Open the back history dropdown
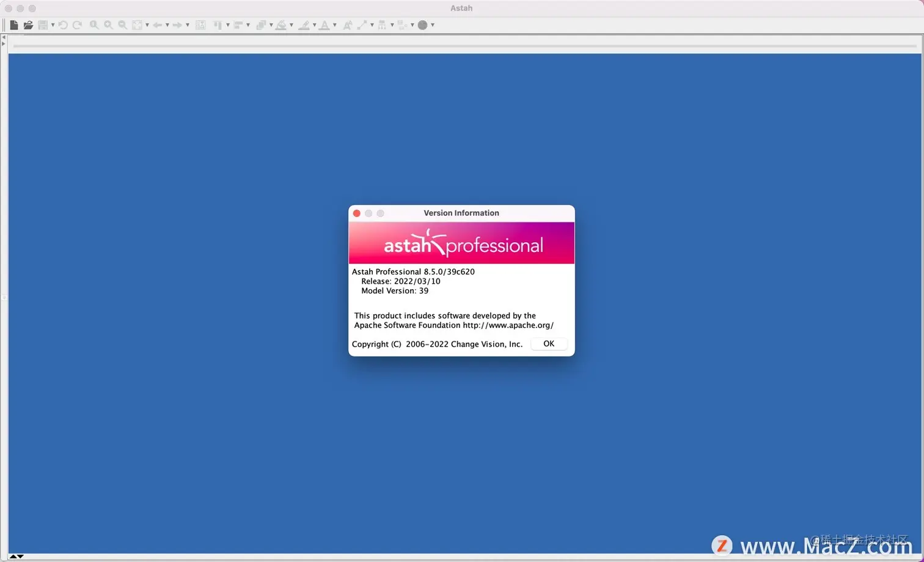Screen dimensions: 924x562 (x=167, y=25)
